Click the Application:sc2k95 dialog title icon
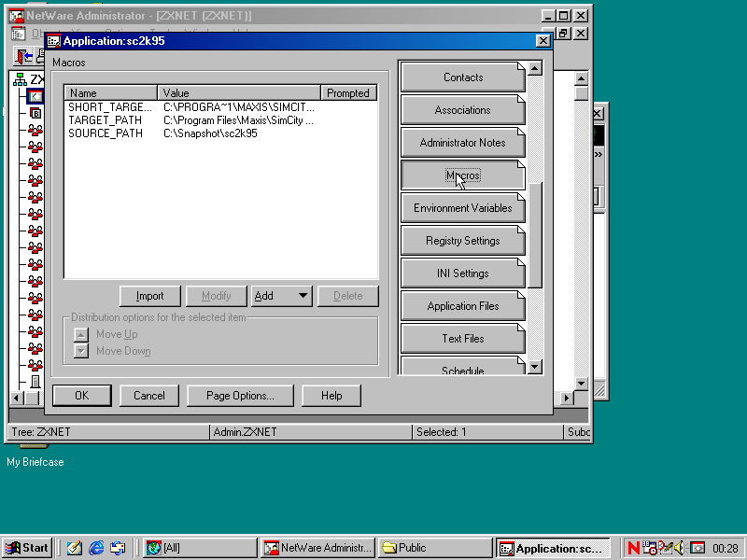 [54, 41]
